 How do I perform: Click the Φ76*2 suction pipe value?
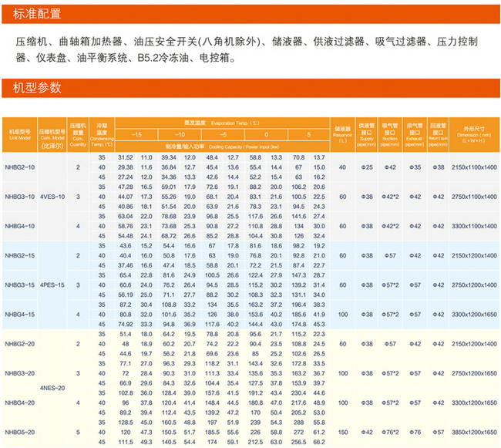[390, 433]
